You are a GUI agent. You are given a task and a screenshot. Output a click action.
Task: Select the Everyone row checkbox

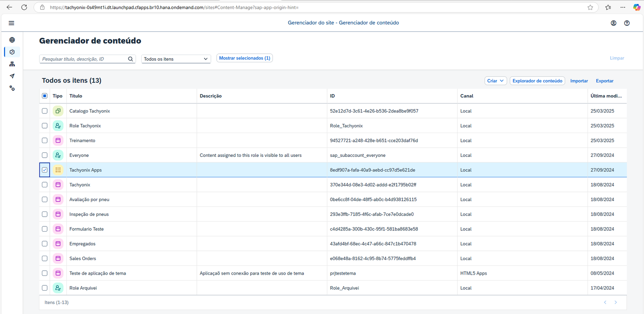pyautogui.click(x=45, y=155)
